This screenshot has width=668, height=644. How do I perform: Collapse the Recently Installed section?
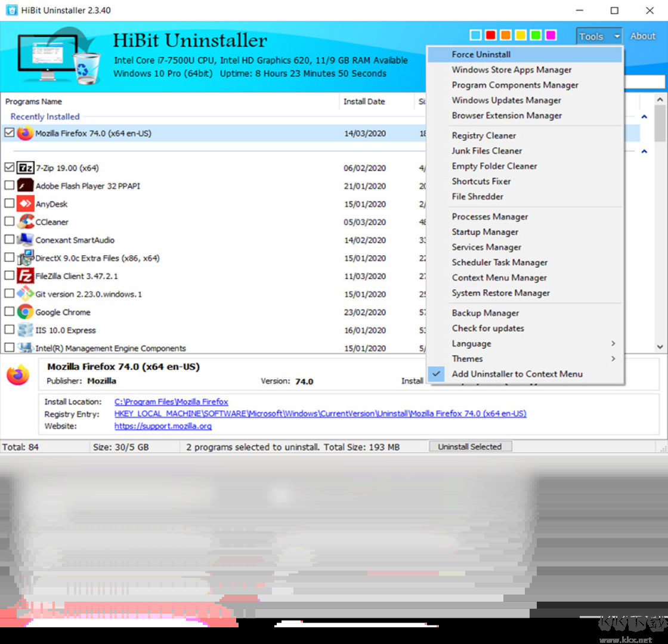(645, 117)
